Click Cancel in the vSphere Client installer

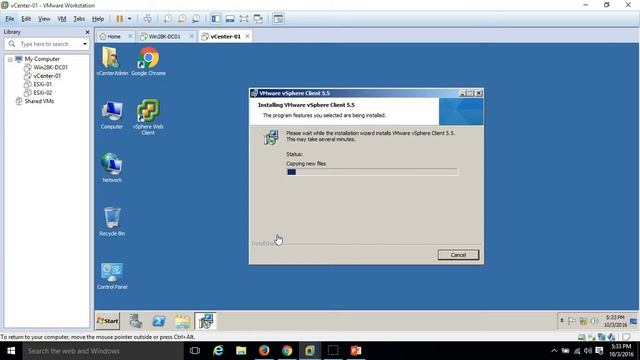tap(458, 255)
